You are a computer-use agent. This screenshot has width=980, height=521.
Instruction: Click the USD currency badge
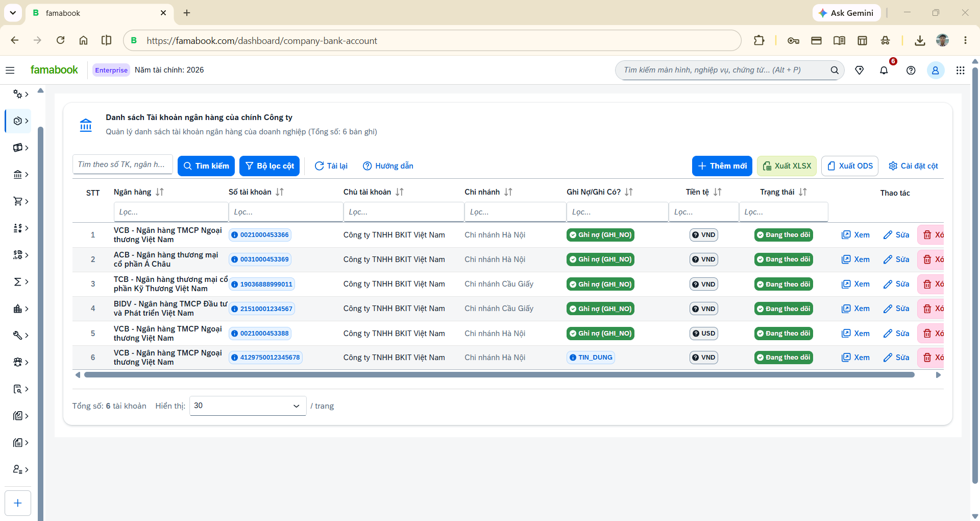click(x=704, y=334)
